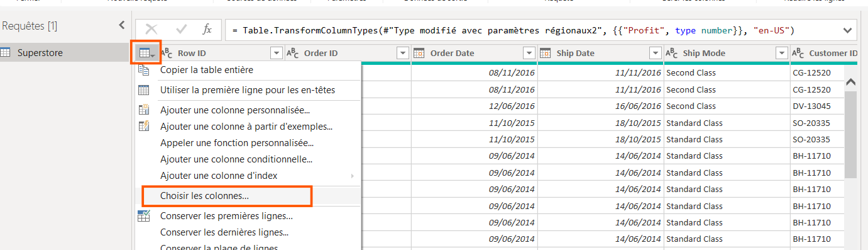
Task: Change Row ID column data type icon
Action: coord(167,54)
